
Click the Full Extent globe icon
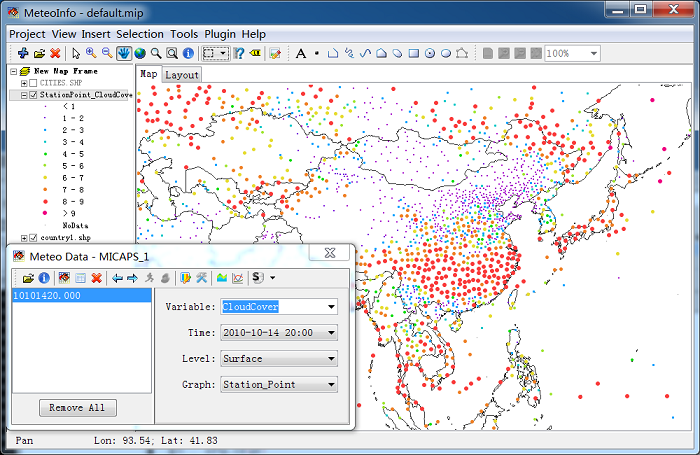tap(140, 54)
